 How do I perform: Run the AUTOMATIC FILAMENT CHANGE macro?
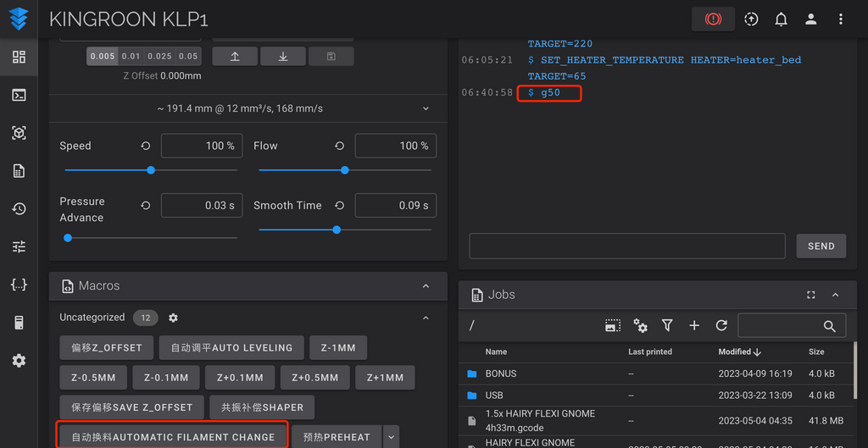[173, 437]
